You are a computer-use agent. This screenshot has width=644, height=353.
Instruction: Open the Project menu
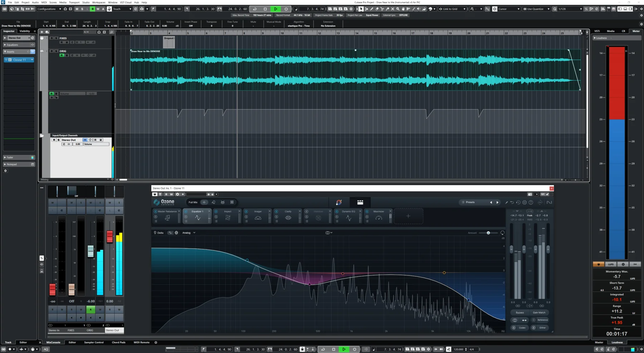25,2
